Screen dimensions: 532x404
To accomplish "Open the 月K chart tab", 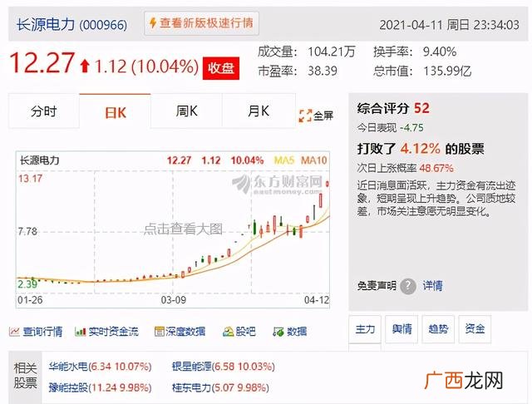I will (259, 111).
